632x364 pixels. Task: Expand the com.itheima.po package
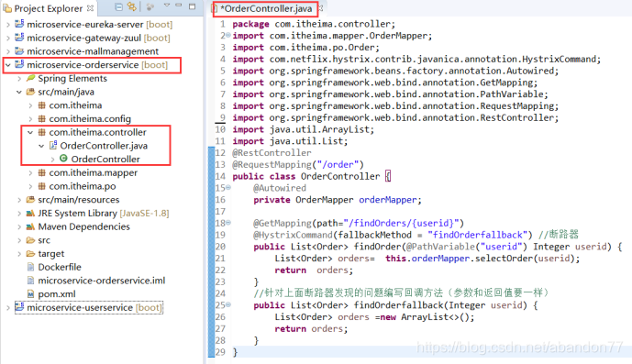[30, 186]
